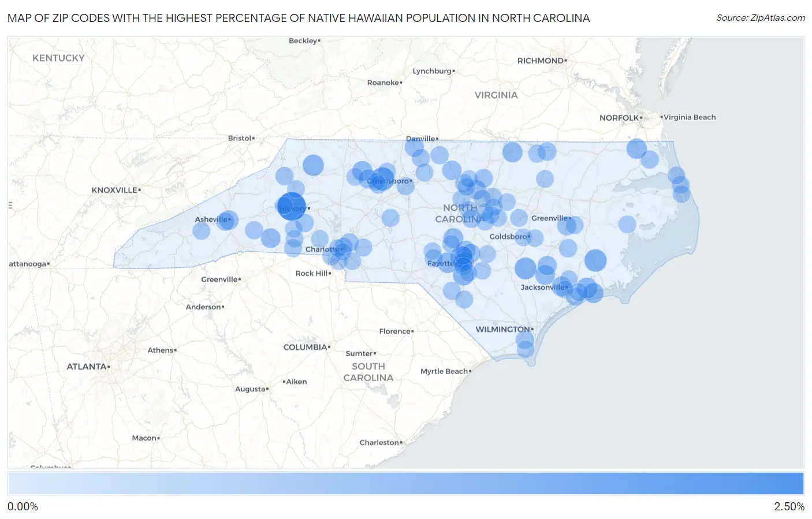Click the Charlotte city label

coord(322,249)
